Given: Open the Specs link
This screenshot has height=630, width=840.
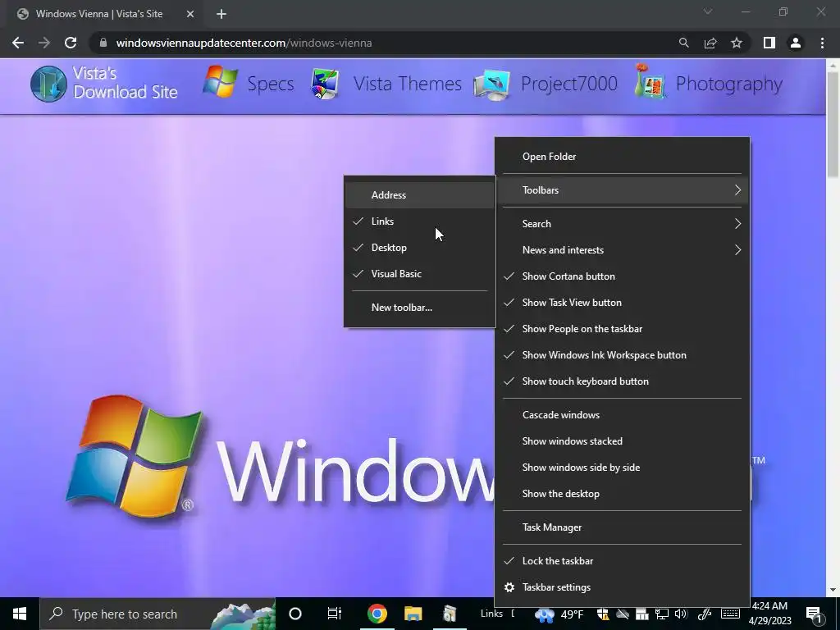Looking at the screenshot, I should coord(271,84).
